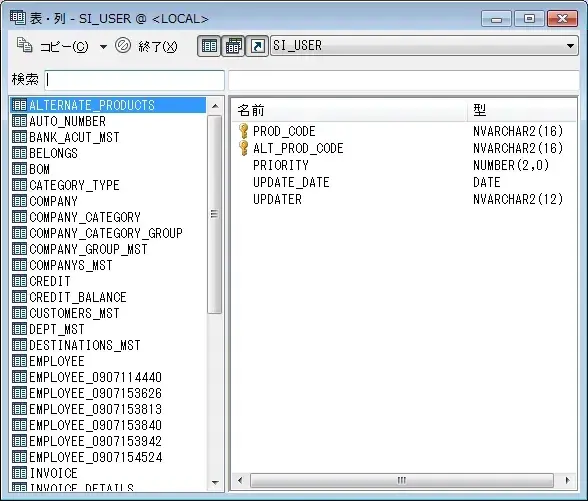Click the 型 column header
588x501 pixels.
click(522, 111)
